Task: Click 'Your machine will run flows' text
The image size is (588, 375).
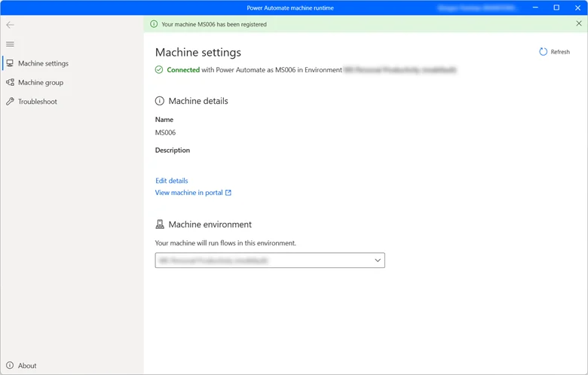Action: (x=225, y=243)
